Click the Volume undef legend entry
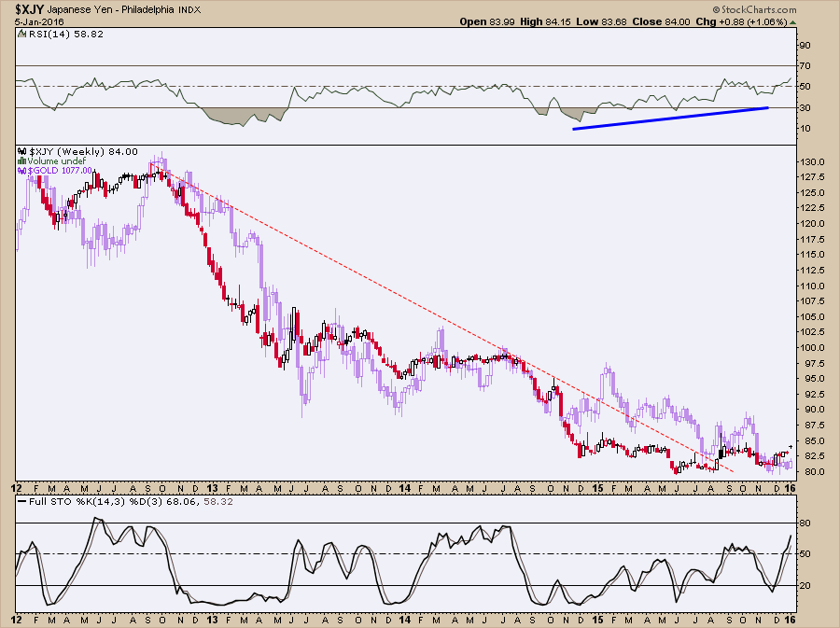 click(x=57, y=161)
